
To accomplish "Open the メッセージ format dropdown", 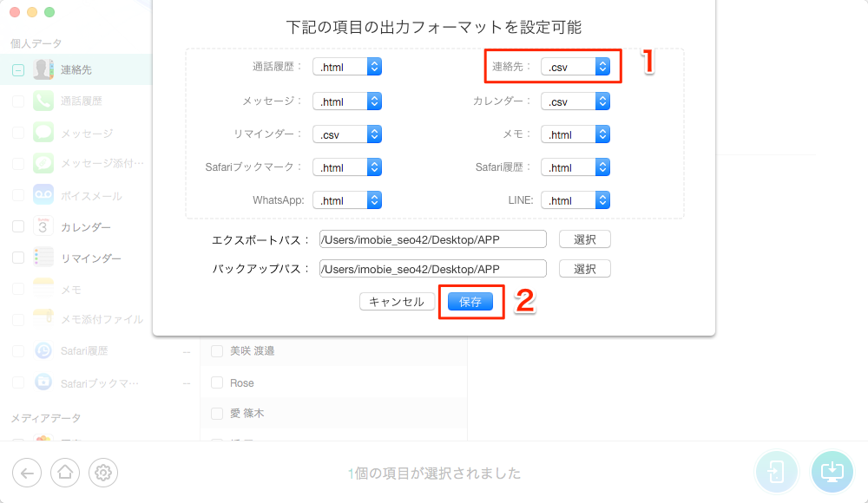I will point(347,101).
